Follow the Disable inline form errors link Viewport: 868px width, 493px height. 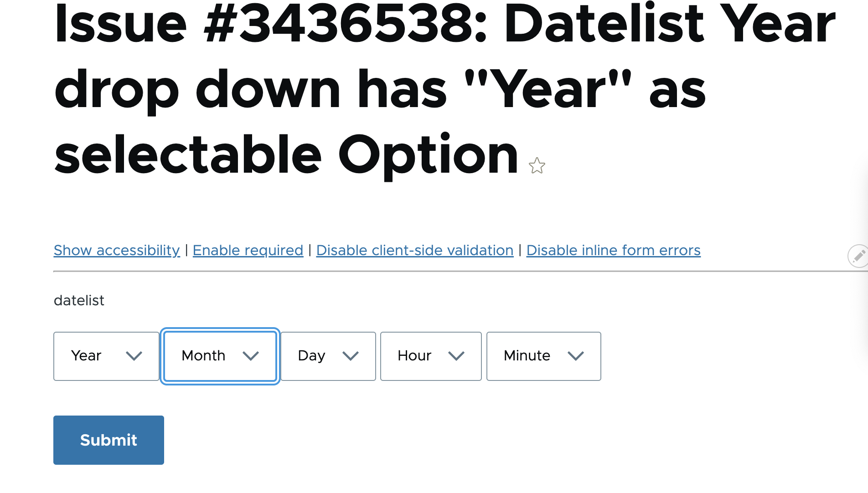613,250
